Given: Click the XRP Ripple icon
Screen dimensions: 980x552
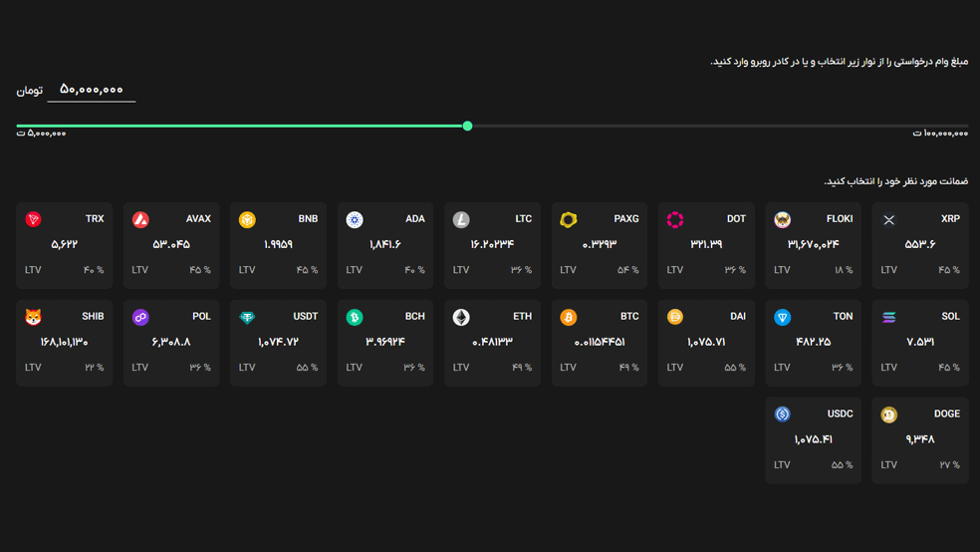Looking at the screenshot, I should click(x=889, y=219).
